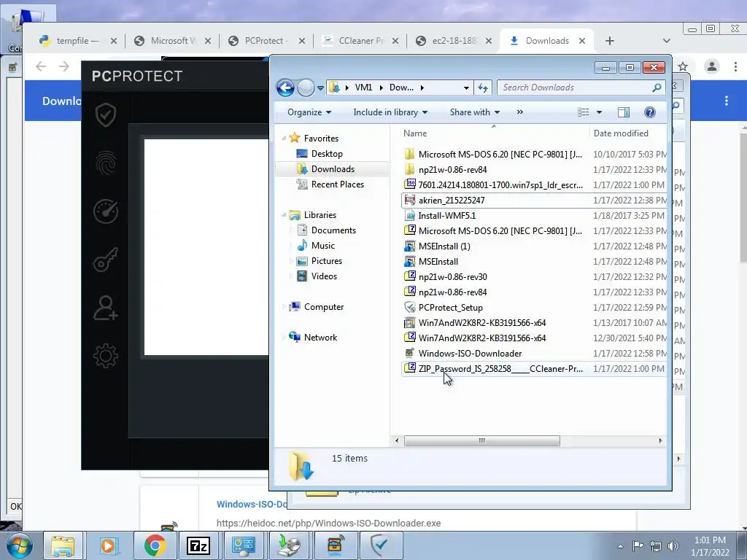This screenshot has height=560, width=747.
Task: Click heidoc.net Windows-ISO-Downloader.exe link
Action: [328, 523]
